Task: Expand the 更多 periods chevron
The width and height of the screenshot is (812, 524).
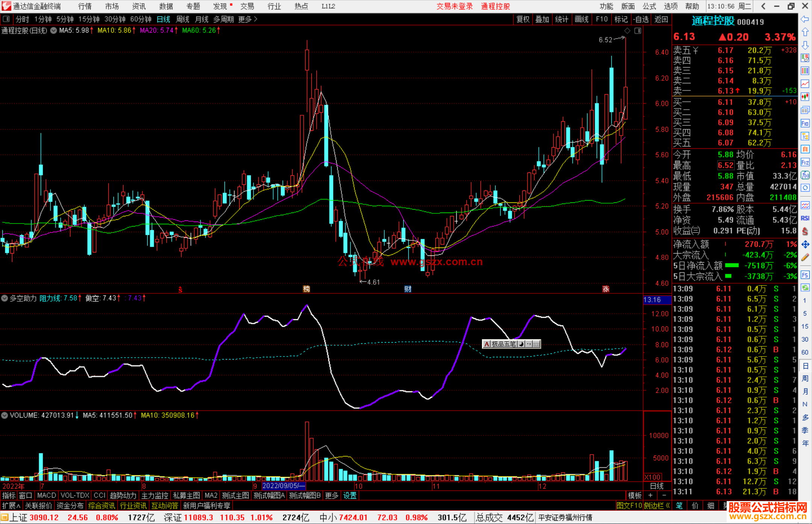Action: (x=256, y=19)
